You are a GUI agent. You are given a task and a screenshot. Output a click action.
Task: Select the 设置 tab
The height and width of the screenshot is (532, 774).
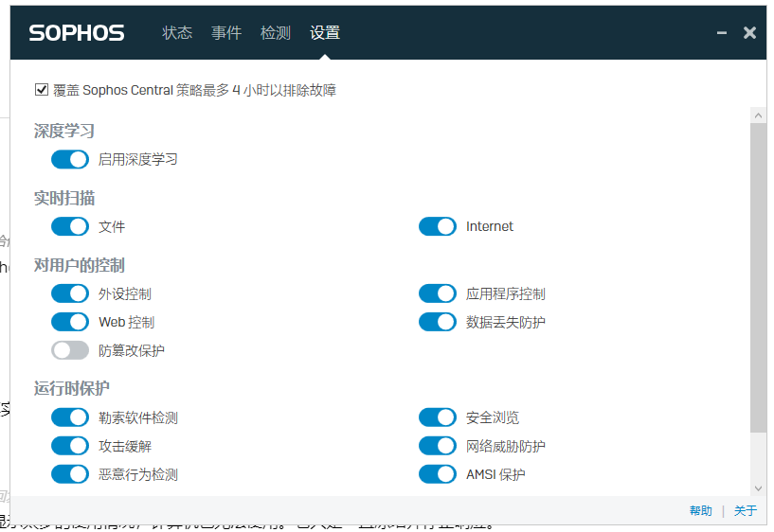tap(325, 33)
